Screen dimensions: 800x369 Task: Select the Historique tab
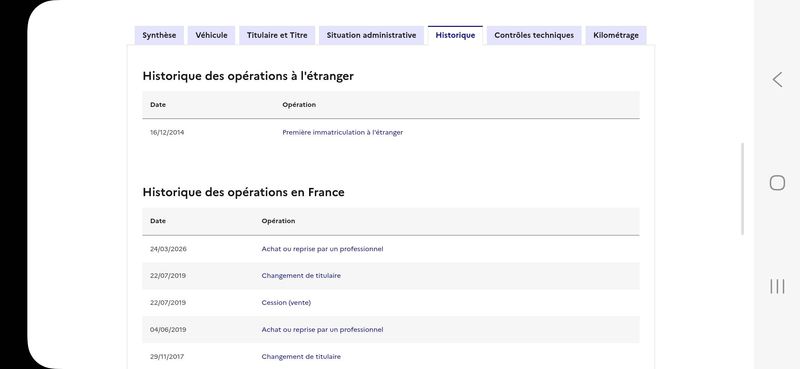(x=455, y=35)
